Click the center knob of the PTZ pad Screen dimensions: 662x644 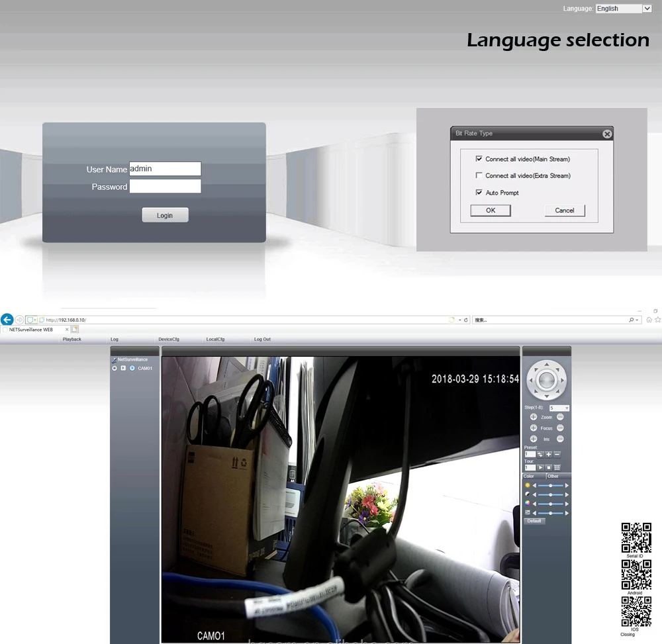(547, 381)
